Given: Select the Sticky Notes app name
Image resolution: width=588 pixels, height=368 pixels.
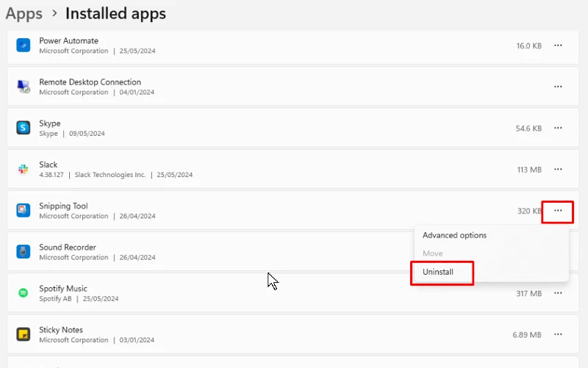Looking at the screenshot, I should [x=61, y=330].
